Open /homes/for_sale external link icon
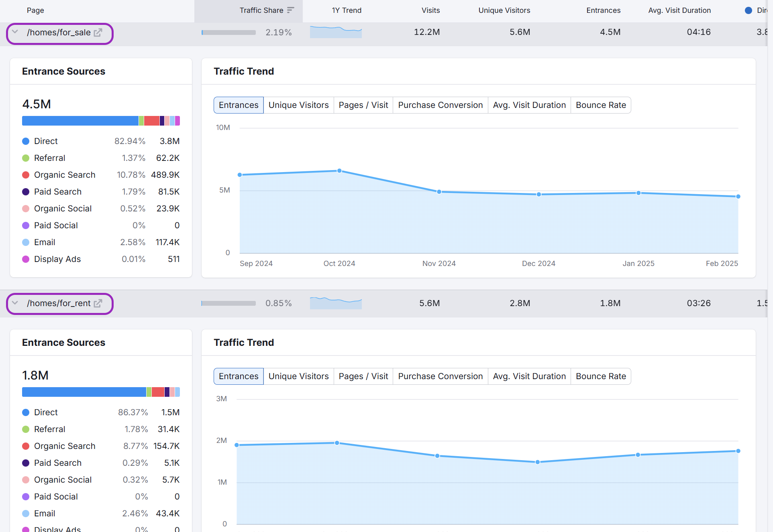The image size is (773, 532). 98,32
